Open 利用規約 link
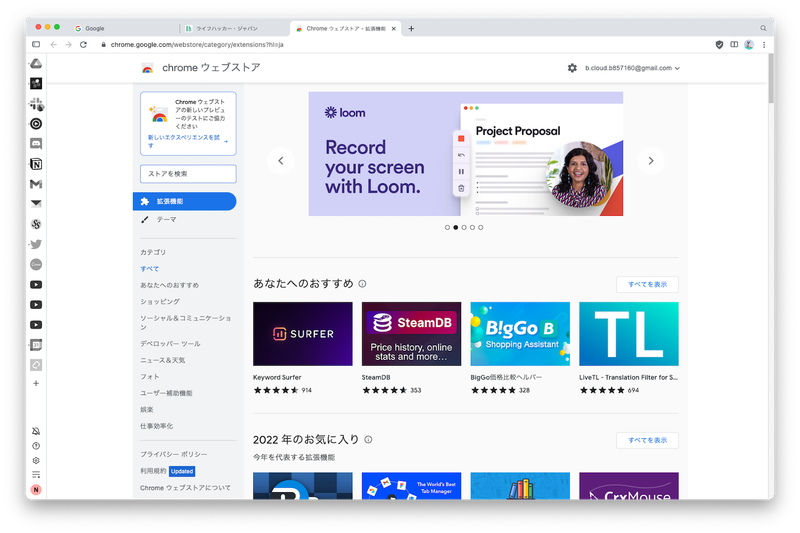The image size is (800, 533). click(153, 471)
